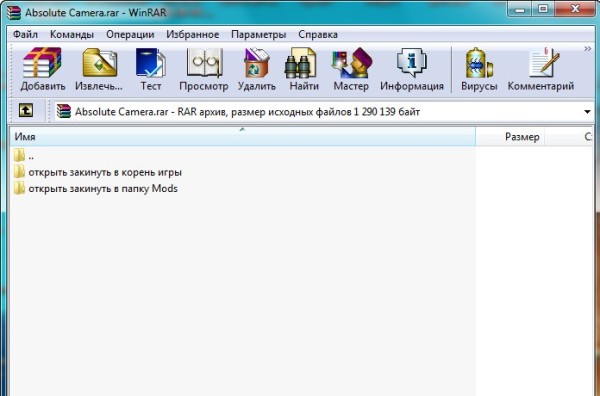The image size is (600, 396).
Task: Launch the Мастер (Wizard) tool
Action: pyautogui.click(x=351, y=69)
